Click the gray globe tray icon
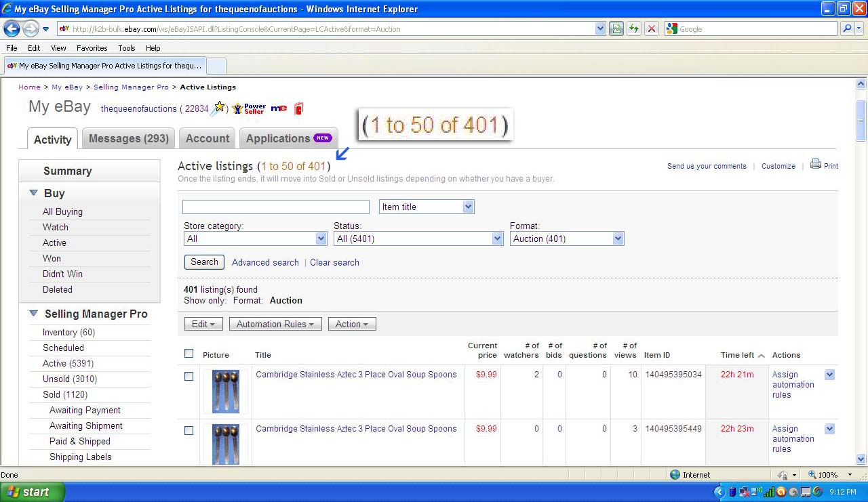The width and height of the screenshot is (868, 502). 793,492
